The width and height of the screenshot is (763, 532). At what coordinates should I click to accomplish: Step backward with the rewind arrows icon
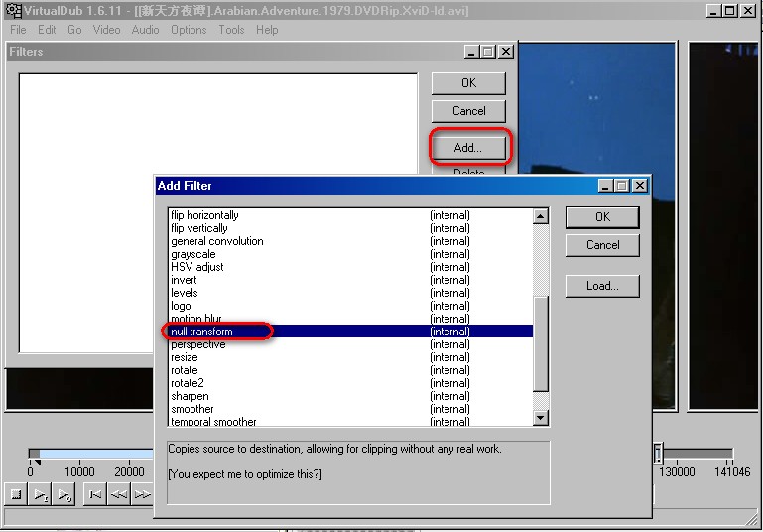tap(118, 495)
